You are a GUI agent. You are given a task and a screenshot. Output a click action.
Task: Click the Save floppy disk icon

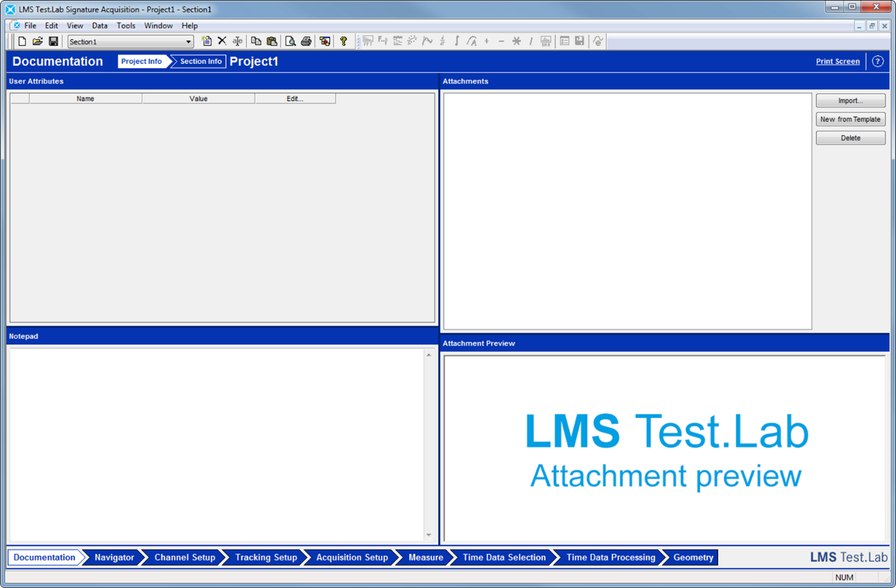(x=53, y=42)
